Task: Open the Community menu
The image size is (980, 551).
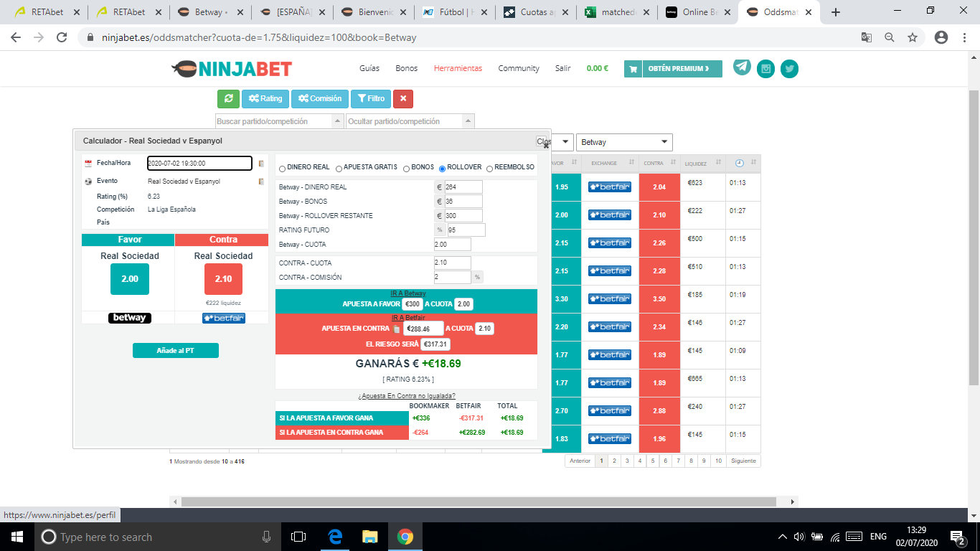Action: point(519,68)
